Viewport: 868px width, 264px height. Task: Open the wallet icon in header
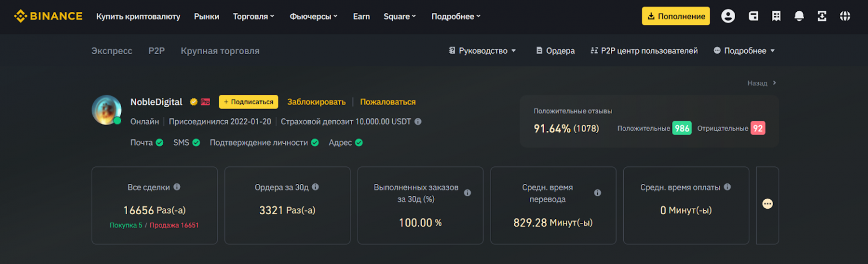tap(753, 16)
